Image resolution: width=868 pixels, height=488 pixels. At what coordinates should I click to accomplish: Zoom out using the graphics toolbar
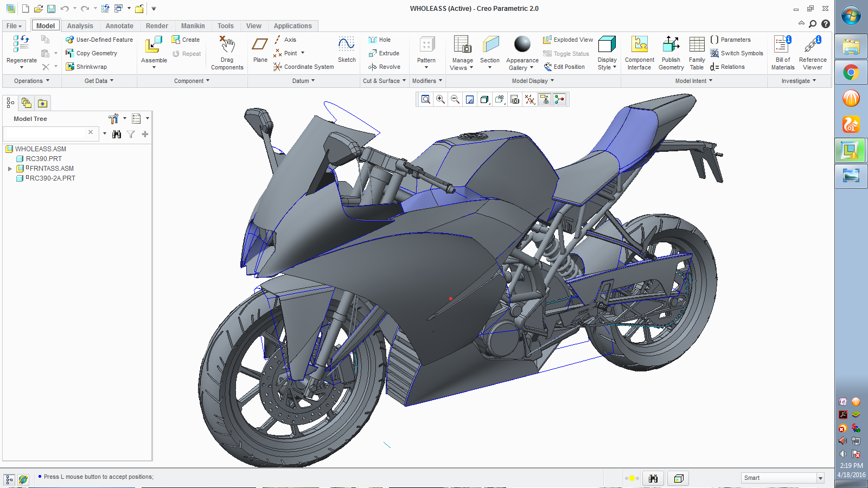click(x=455, y=99)
